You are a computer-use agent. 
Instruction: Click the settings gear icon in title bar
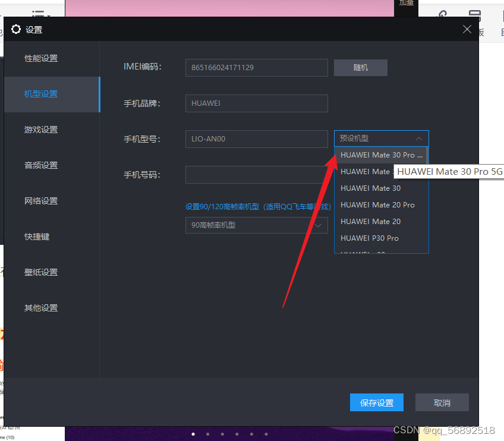15,29
